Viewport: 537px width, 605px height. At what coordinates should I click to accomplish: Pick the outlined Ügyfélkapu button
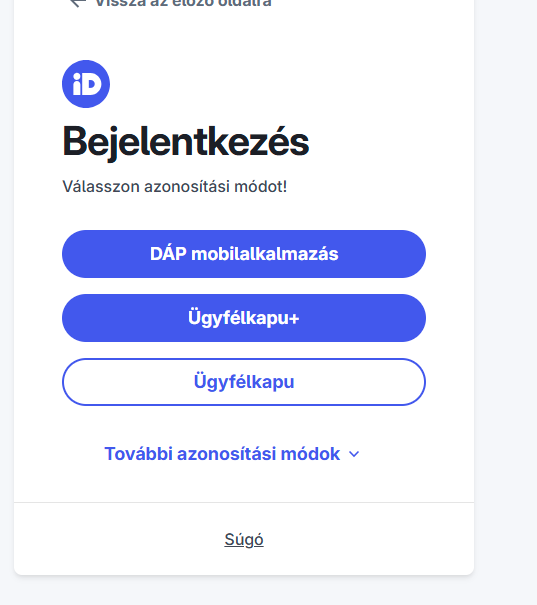click(x=244, y=382)
